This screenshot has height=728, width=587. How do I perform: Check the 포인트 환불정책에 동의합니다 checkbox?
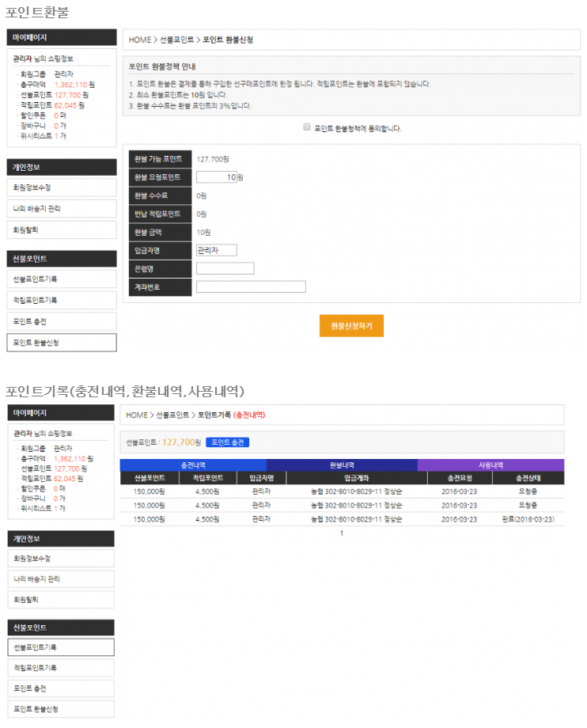307,127
